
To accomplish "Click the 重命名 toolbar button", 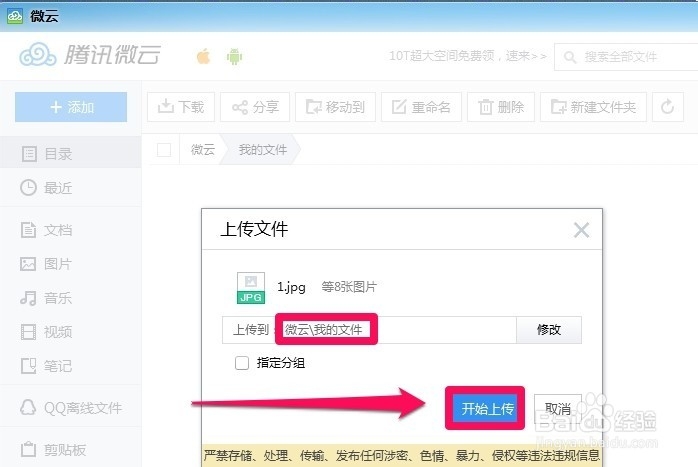I will point(421,107).
